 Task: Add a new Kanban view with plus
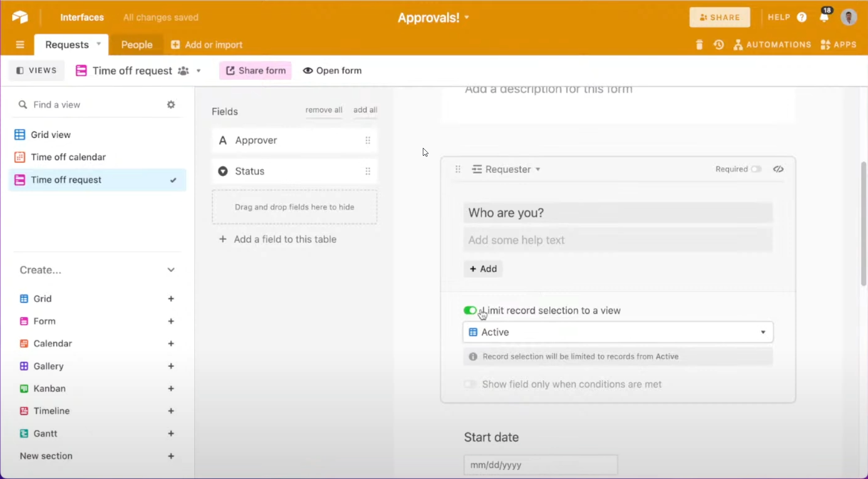coord(171,389)
